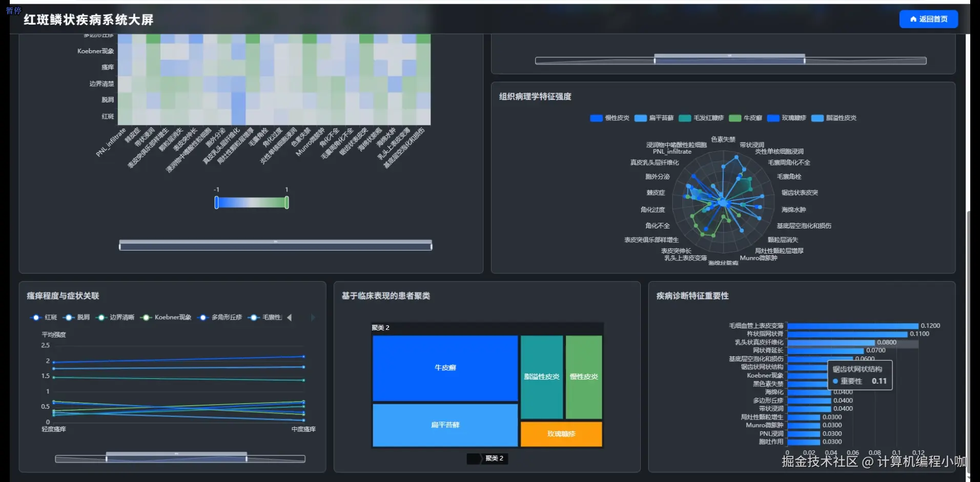Toggle 多角形丘疹 series in line chart legend
980x482 pixels.
220,318
